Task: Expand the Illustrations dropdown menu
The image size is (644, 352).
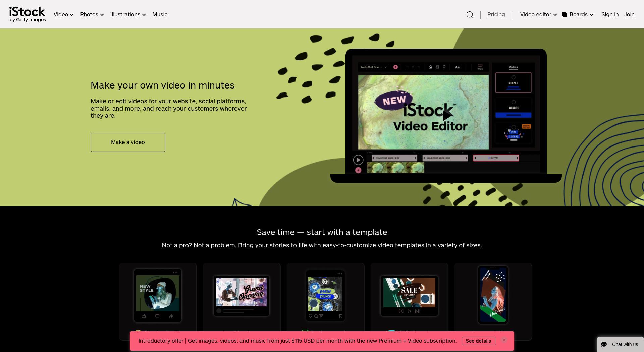Action: (x=128, y=15)
